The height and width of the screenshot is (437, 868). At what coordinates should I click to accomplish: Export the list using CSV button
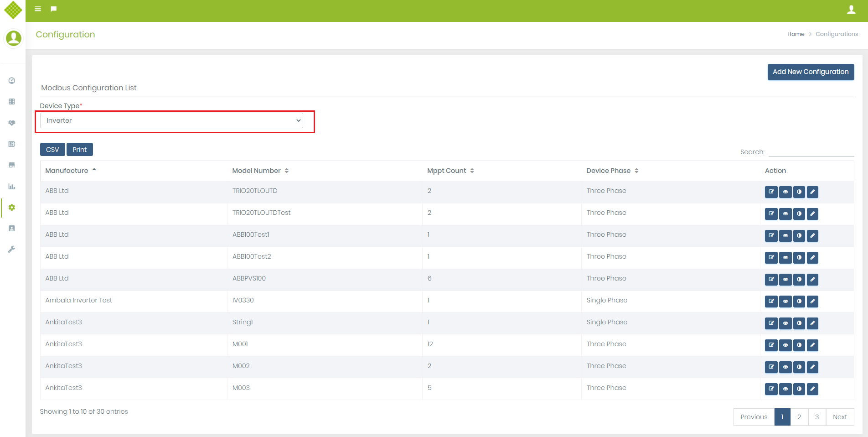tap(52, 150)
